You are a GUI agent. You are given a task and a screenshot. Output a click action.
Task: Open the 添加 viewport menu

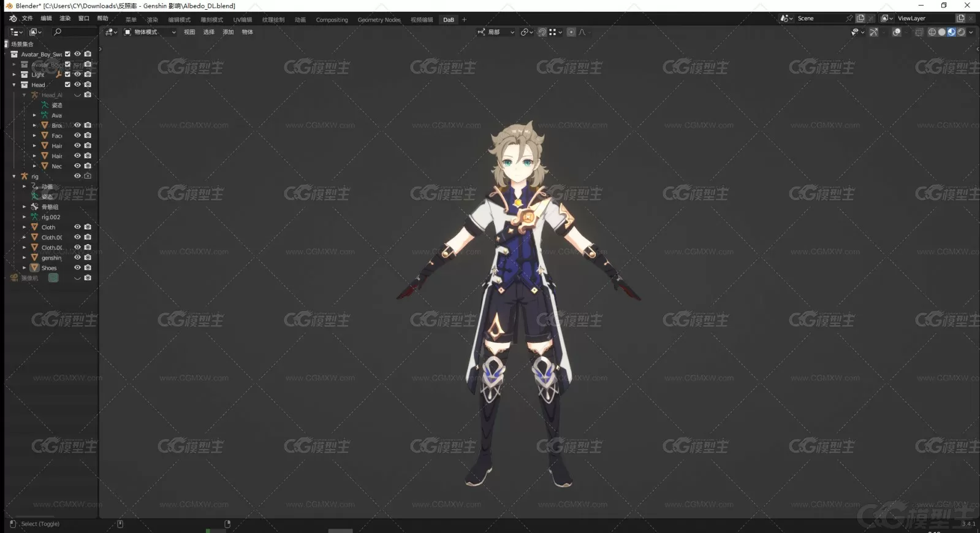[229, 32]
